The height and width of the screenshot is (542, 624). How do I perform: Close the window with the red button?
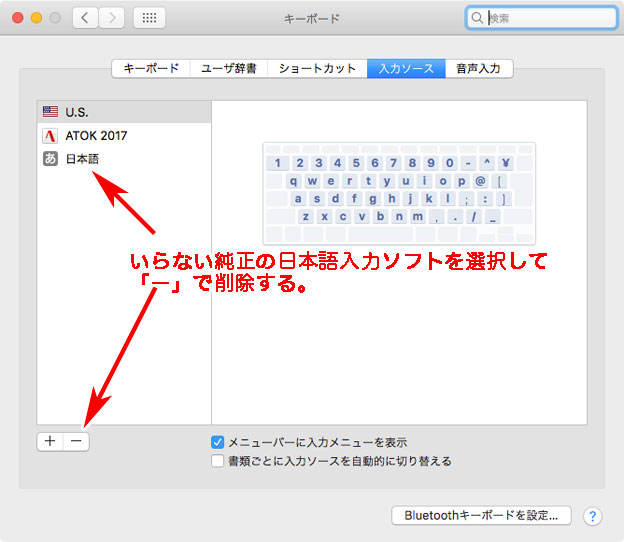[x=18, y=18]
